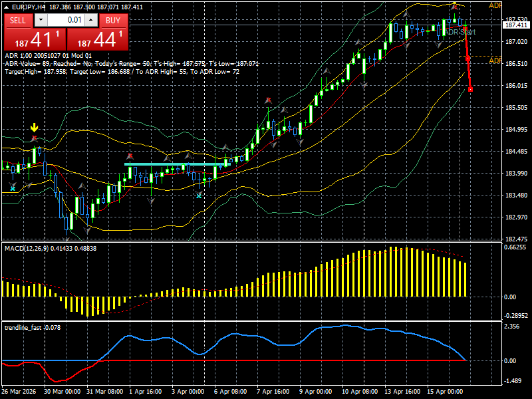532x399 pixels.
Task: Click the "9 Apr 00:00" time label
Action: coord(315,391)
